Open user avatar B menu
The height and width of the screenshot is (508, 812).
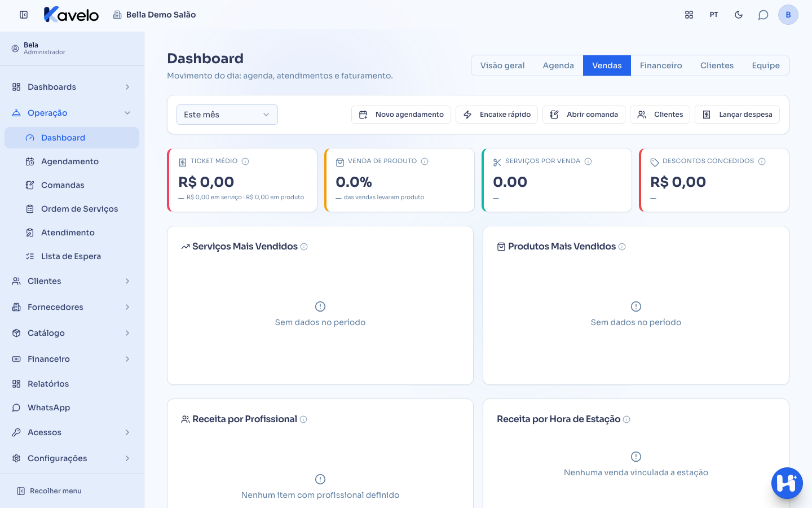(x=788, y=15)
